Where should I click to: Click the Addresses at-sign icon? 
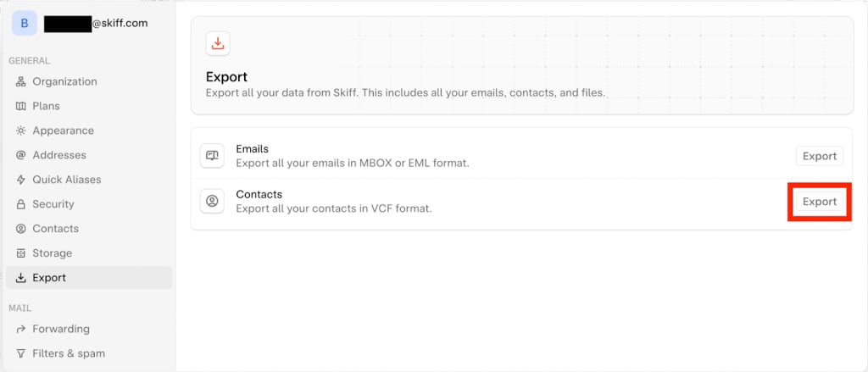click(x=20, y=155)
